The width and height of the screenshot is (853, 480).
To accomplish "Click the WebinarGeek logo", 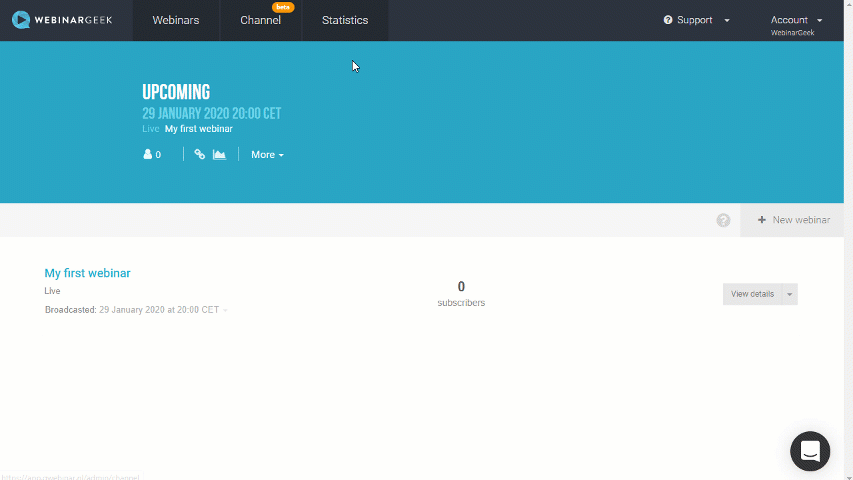I will pyautogui.click(x=62, y=20).
